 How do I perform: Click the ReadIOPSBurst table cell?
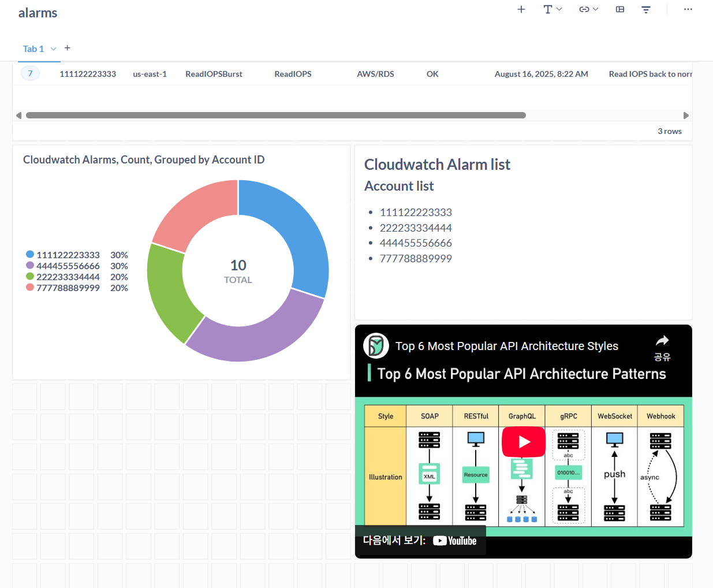tap(214, 74)
